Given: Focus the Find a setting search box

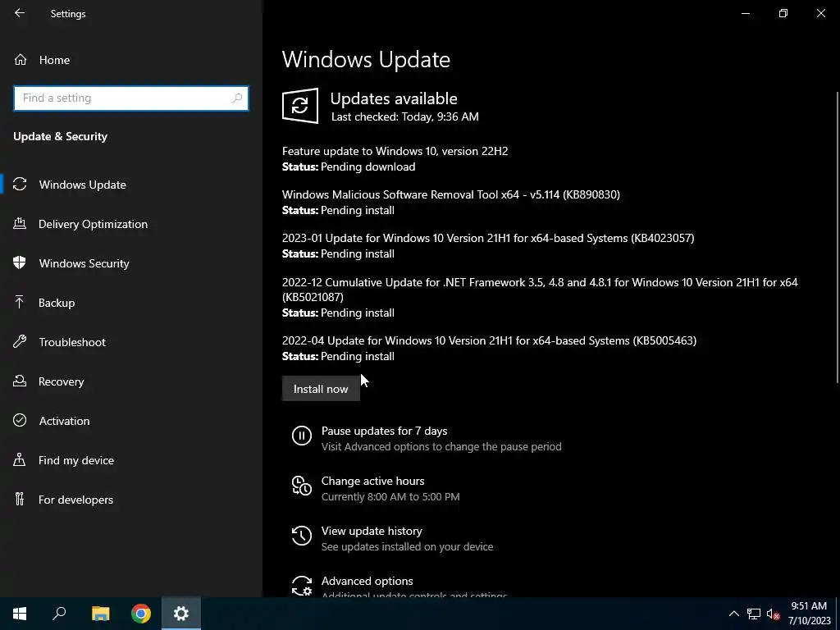Looking at the screenshot, I should (x=131, y=98).
